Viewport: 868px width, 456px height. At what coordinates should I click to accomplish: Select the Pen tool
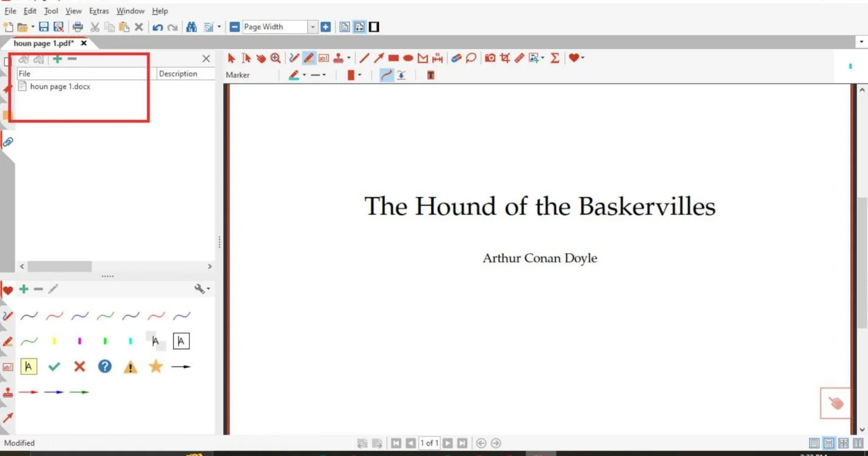point(294,58)
